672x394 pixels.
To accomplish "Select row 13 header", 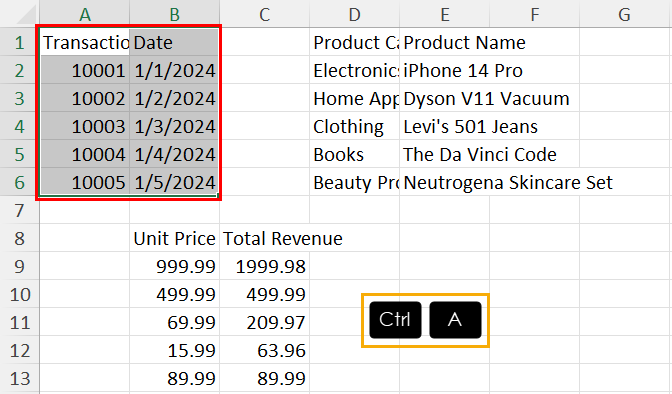I will pos(20,378).
